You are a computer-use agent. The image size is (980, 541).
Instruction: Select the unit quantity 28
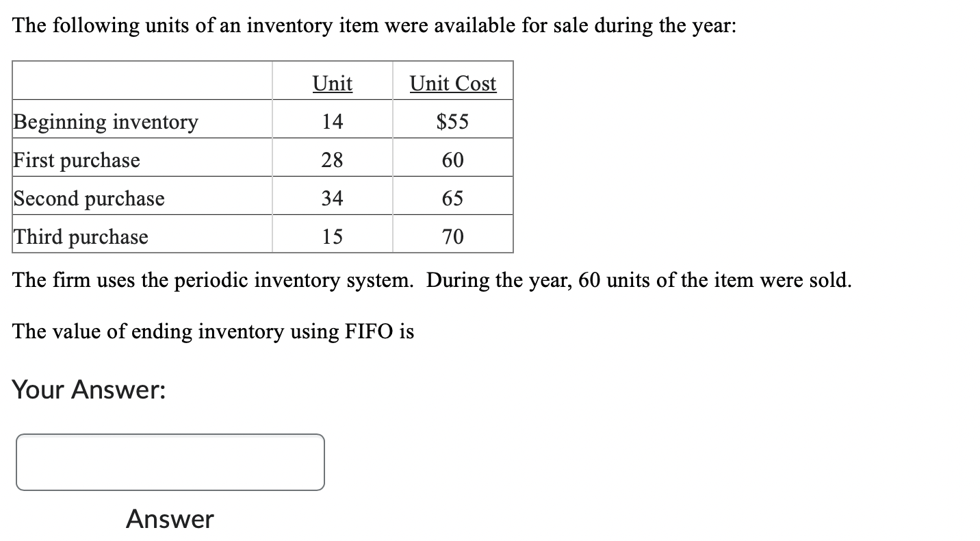point(332,160)
